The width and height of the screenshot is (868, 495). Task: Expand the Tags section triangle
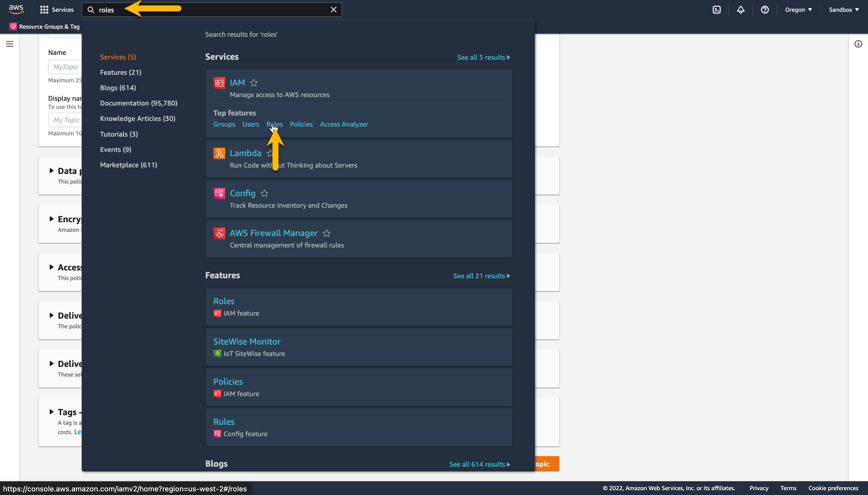[51, 412]
